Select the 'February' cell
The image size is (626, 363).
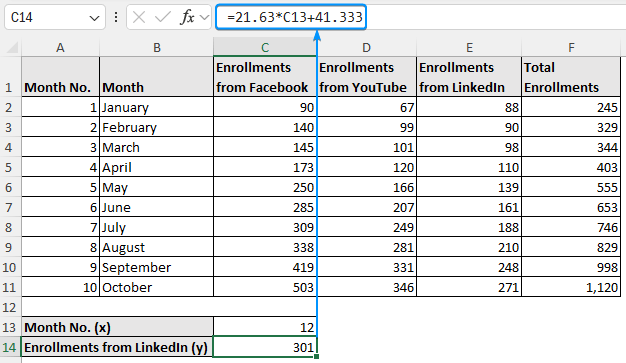(156, 127)
